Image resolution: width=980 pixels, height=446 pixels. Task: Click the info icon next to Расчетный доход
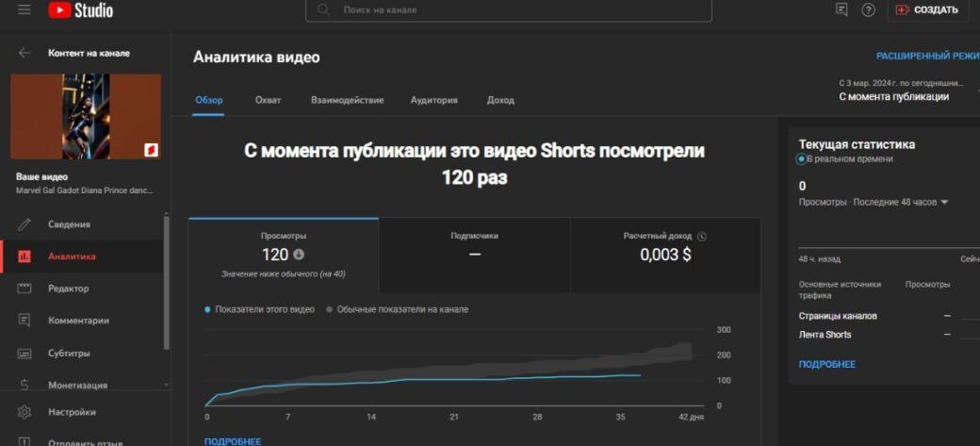pyautogui.click(x=702, y=237)
